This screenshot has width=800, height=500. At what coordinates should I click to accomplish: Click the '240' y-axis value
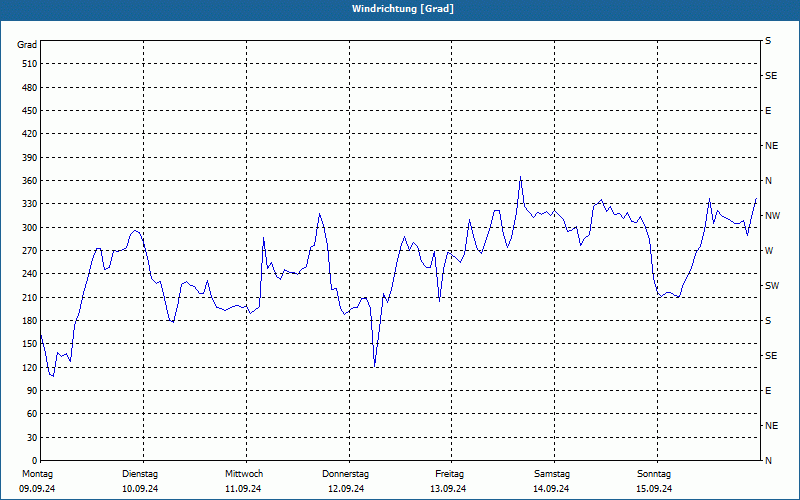click(30, 273)
